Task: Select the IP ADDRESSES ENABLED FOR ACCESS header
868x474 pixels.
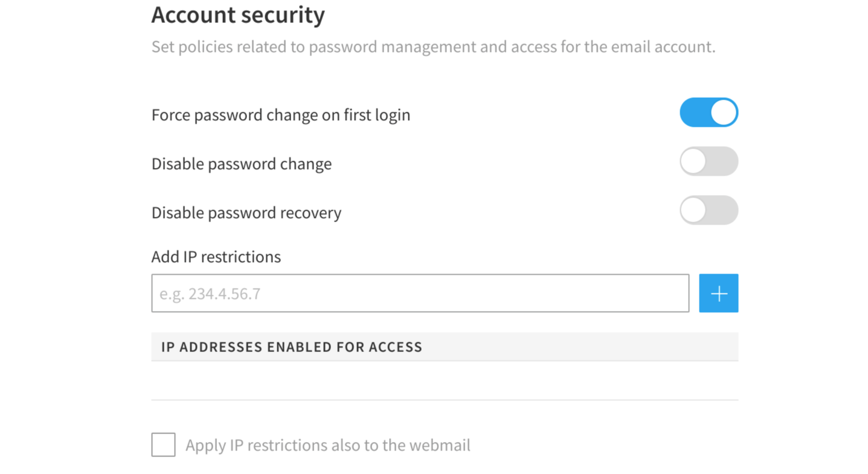Action: [x=291, y=347]
